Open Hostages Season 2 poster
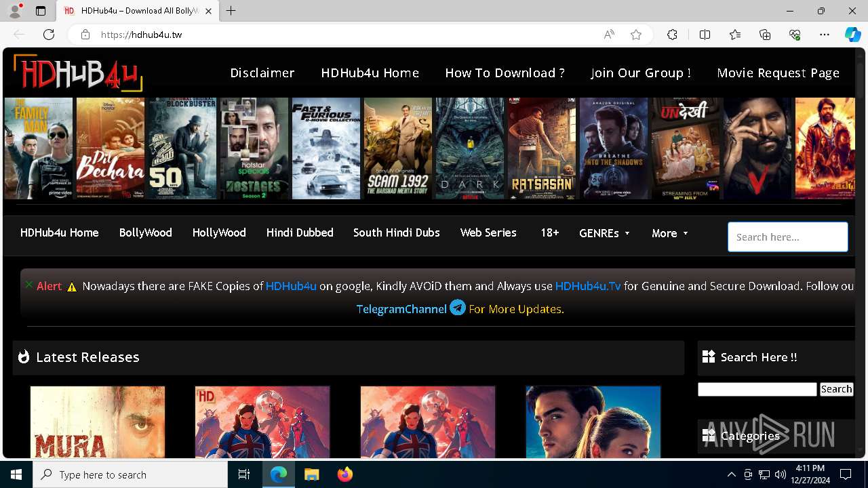Screen dimensions: 868x488 (x=254, y=148)
